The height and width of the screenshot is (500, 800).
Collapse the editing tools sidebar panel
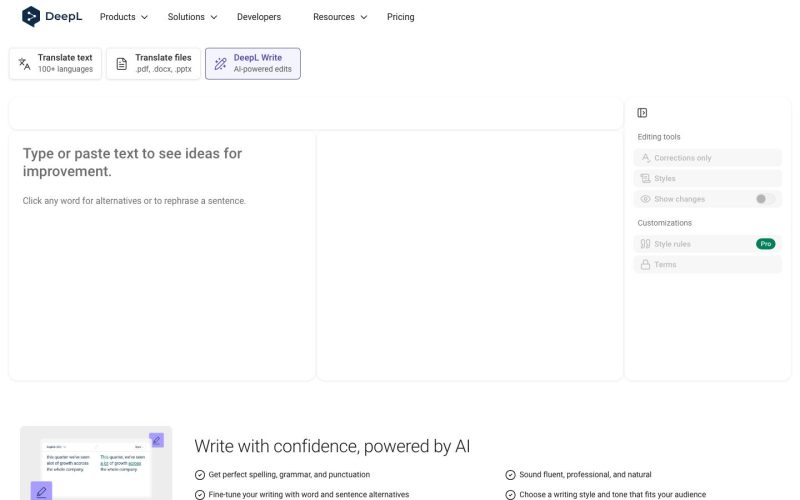point(642,113)
